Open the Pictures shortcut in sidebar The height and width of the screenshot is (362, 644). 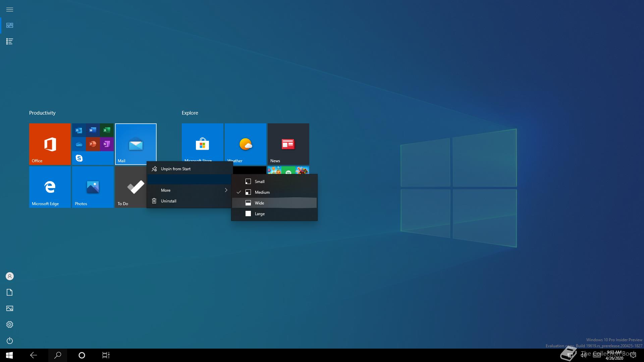(10, 308)
